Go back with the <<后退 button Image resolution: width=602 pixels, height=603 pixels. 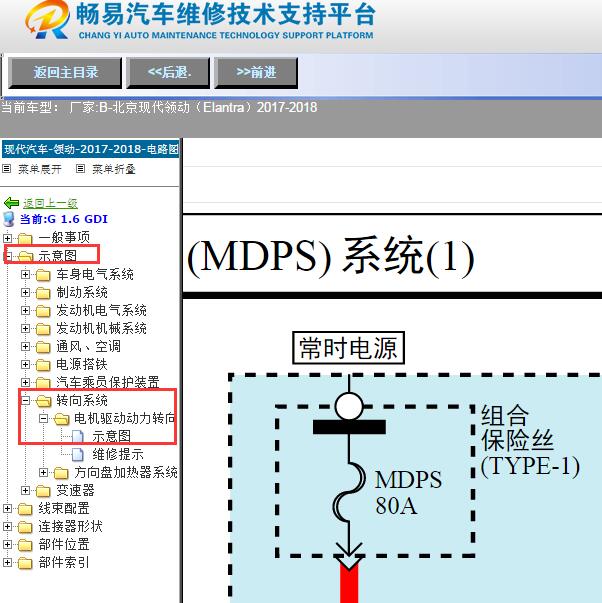click(x=168, y=73)
